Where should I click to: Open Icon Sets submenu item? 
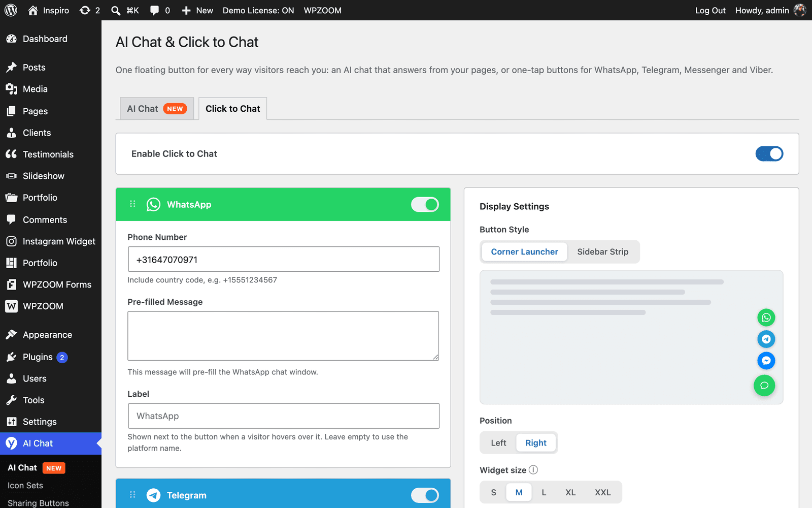(25, 486)
